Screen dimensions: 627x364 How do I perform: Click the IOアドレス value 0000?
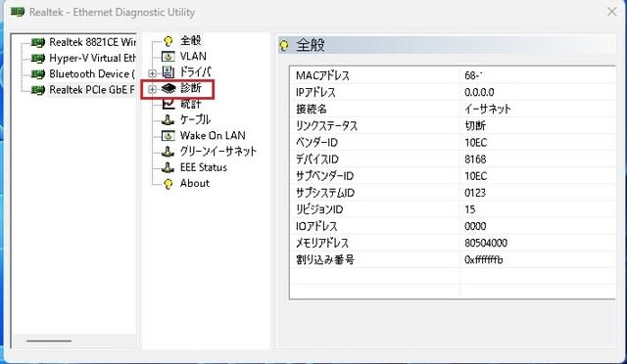click(x=475, y=227)
